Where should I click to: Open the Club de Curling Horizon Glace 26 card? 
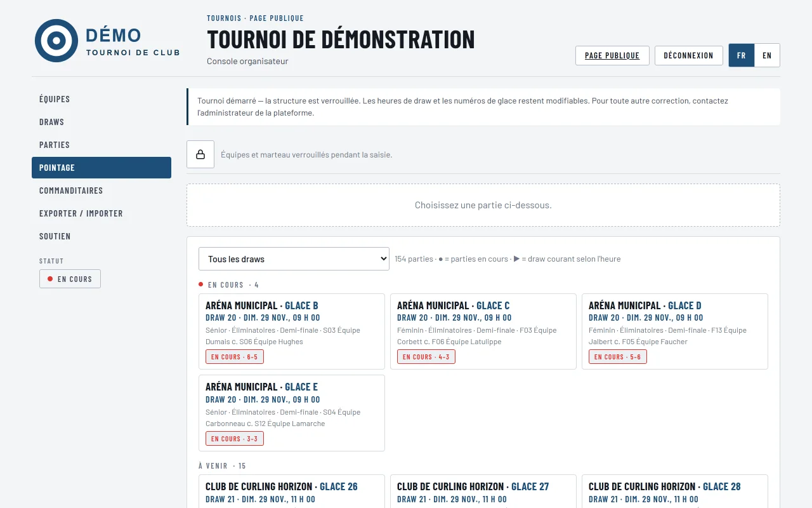(292, 491)
